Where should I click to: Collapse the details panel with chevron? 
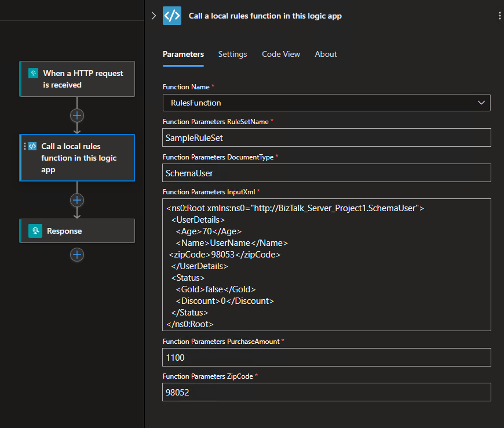click(154, 16)
